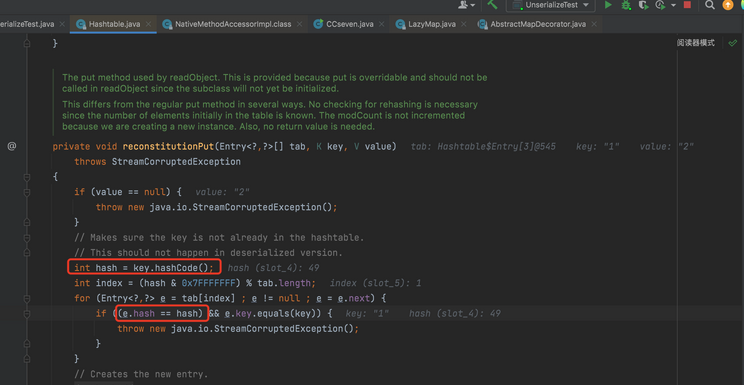Close the LazyMap.java tab

click(463, 24)
